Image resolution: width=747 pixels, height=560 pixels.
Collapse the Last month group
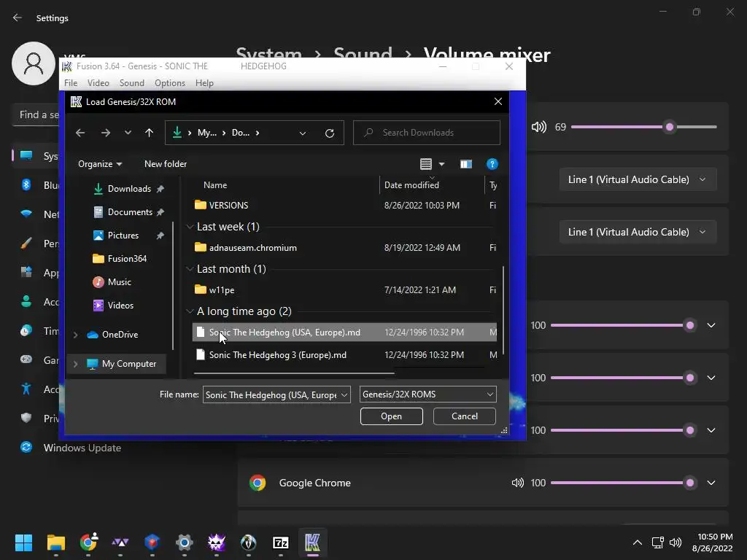pos(190,269)
